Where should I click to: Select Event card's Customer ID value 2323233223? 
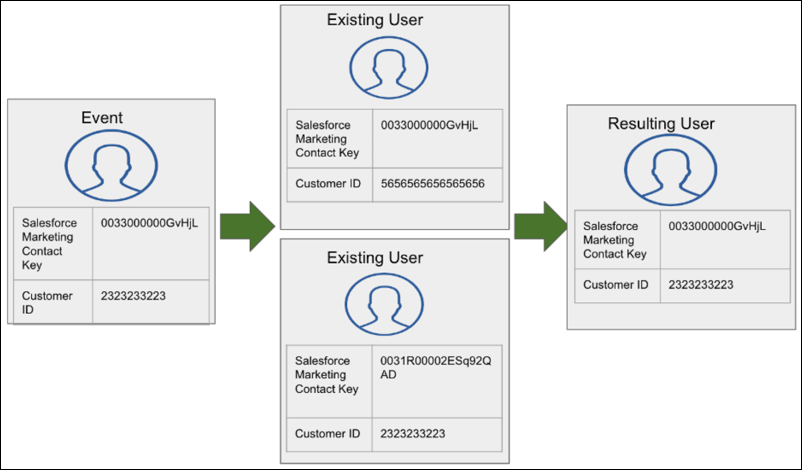[x=133, y=296]
